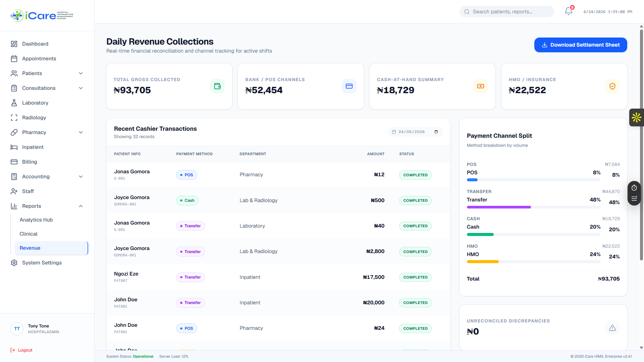Click the Staff user-plus icon
The height and width of the screenshot is (362, 644).
(x=14, y=191)
